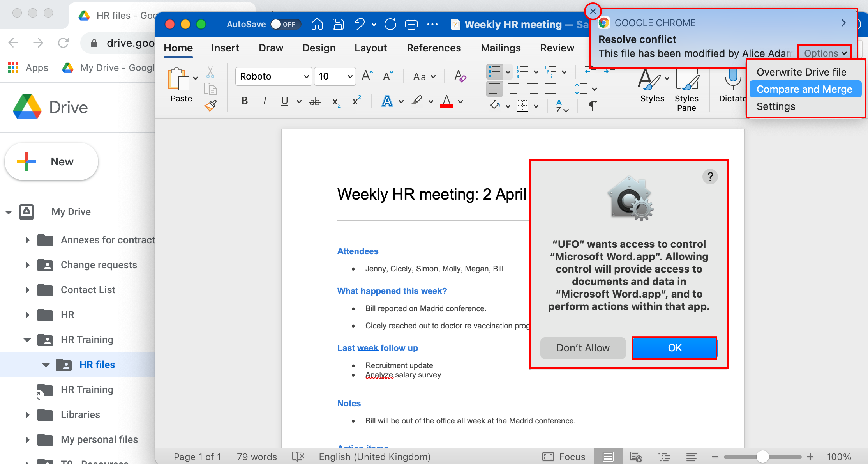Viewport: 868px width, 464px height.
Task: Open the Undo history dropdown arrow
Action: click(374, 25)
